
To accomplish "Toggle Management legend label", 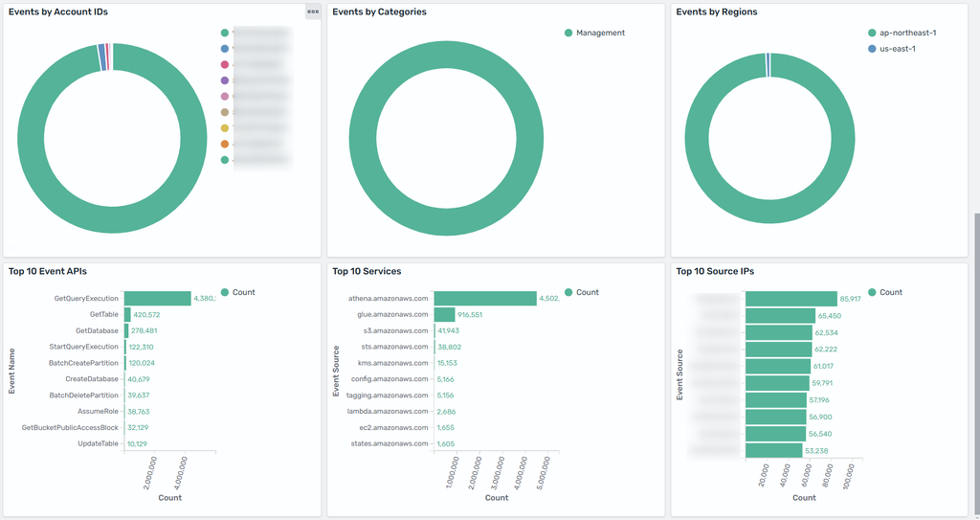I will [x=600, y=34].
